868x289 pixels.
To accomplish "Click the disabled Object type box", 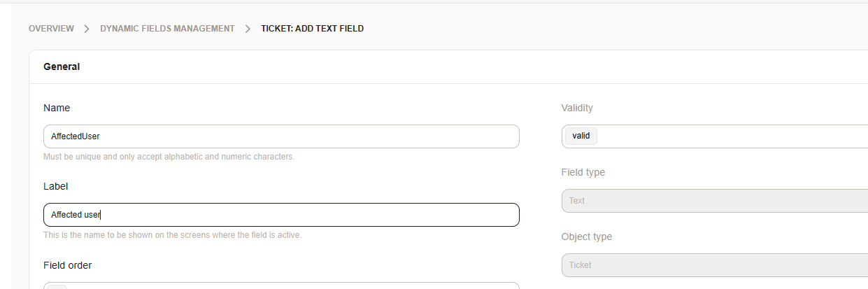I will pos(713,265).
